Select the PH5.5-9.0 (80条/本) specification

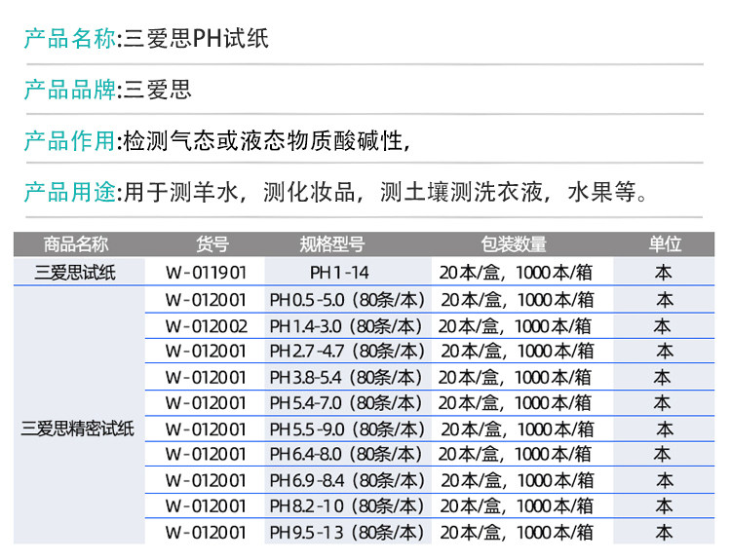click(x=347, y=429)
